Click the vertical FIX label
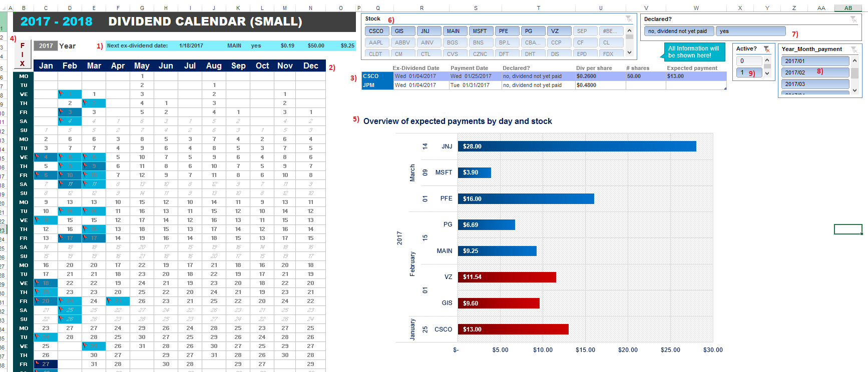Image resolution: width=868 pixels, height=372 pixels. coord(22,54)
